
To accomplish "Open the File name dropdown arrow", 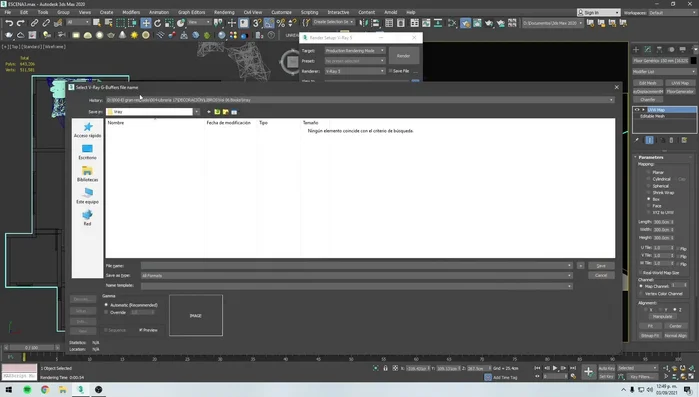I will (x=569, y=266).
